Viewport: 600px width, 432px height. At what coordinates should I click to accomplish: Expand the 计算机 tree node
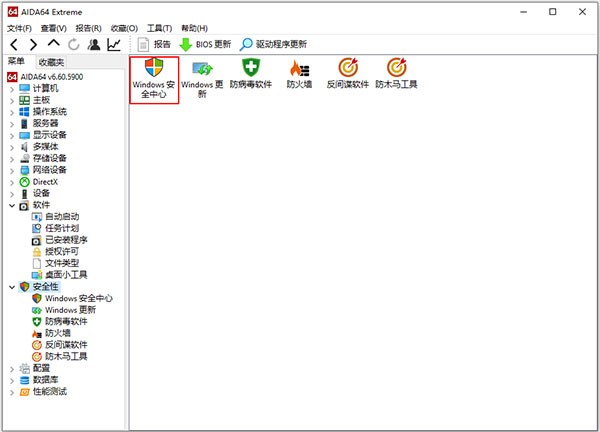12,89
